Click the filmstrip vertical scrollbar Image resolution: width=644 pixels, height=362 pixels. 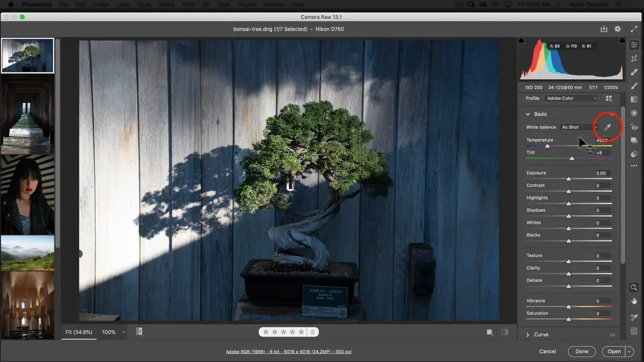(58, 143)
